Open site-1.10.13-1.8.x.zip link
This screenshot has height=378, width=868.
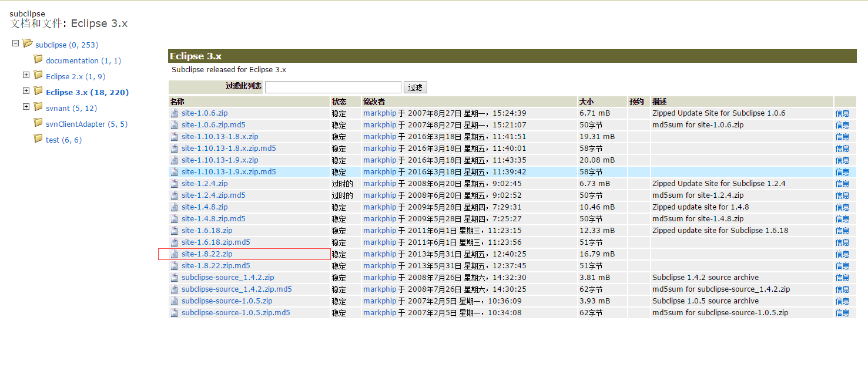coord(220,136)
